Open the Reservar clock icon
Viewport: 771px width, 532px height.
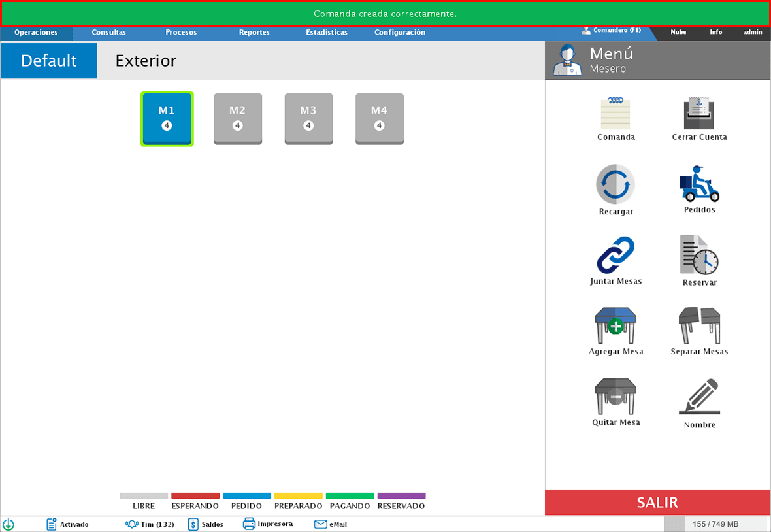click(x=698, y=255)
